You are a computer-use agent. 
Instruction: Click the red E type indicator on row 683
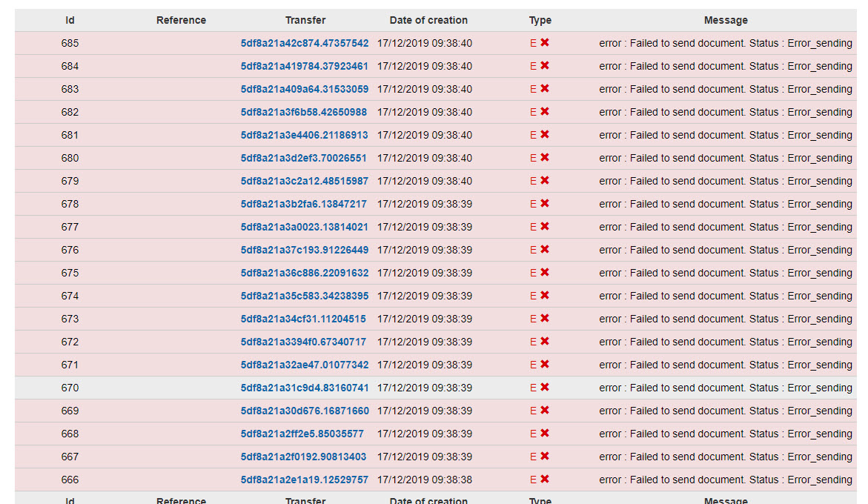tap(531, 89)
